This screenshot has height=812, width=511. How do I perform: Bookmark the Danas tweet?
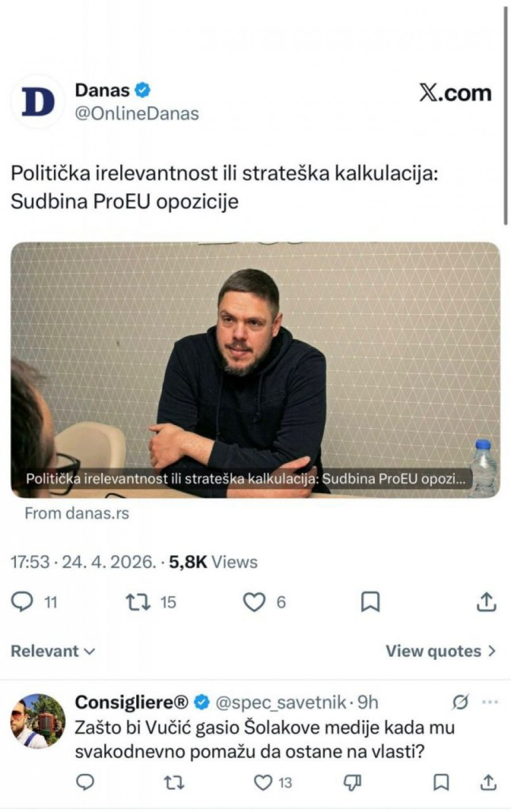(370, 602)
